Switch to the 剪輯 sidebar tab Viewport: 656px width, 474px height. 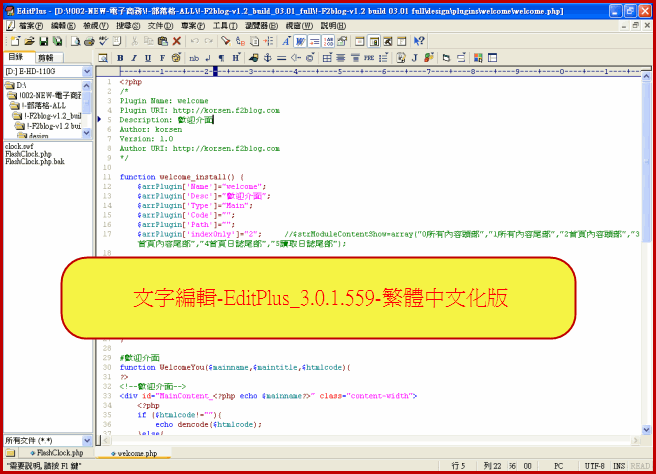[46, 57]
